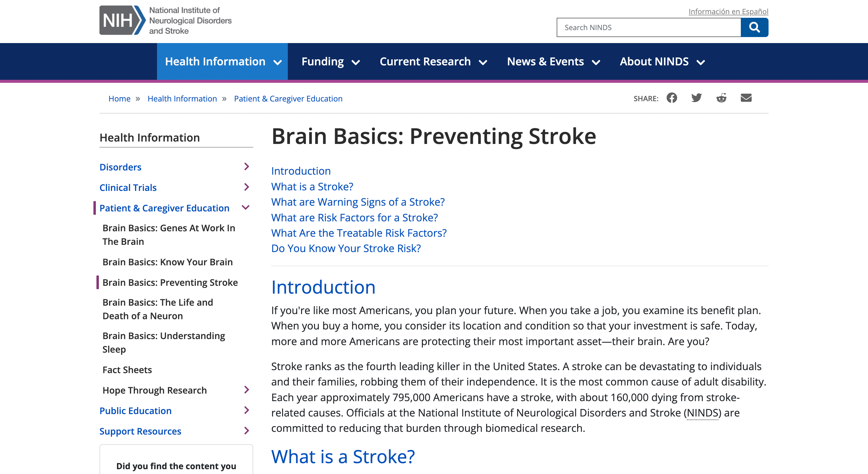Screen dimensions: 868x474
Task: Expand the About NINDS dropdown chevron
Action: [x=700, y=62]
